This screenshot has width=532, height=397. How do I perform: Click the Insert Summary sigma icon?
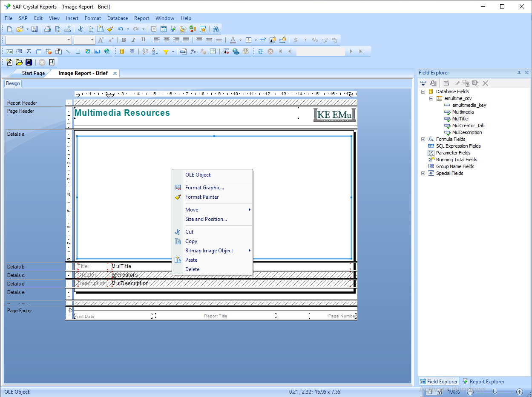tap(29, 51)
